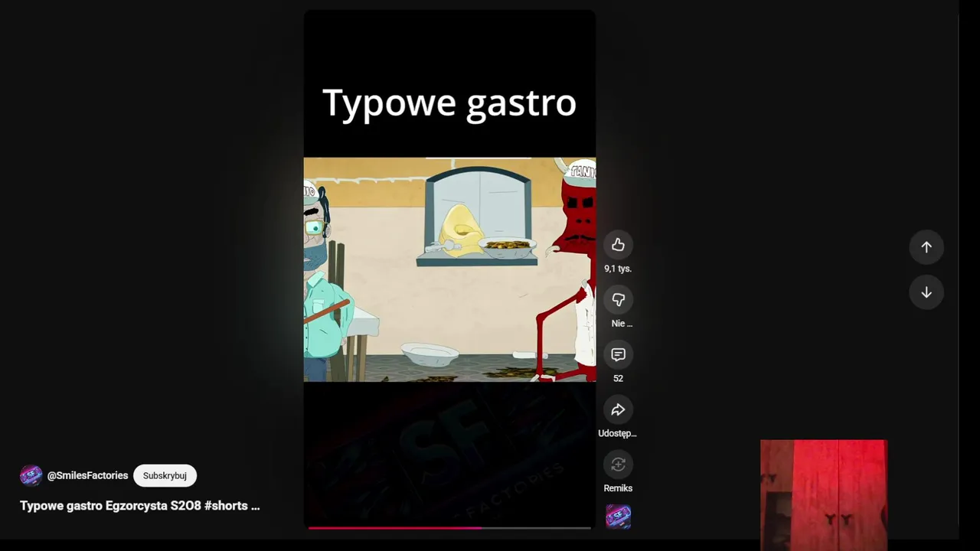980x551 pixels.
Task: Click the video title Typowe gastro Egzorcysta
Action: (x=139, y=506)
